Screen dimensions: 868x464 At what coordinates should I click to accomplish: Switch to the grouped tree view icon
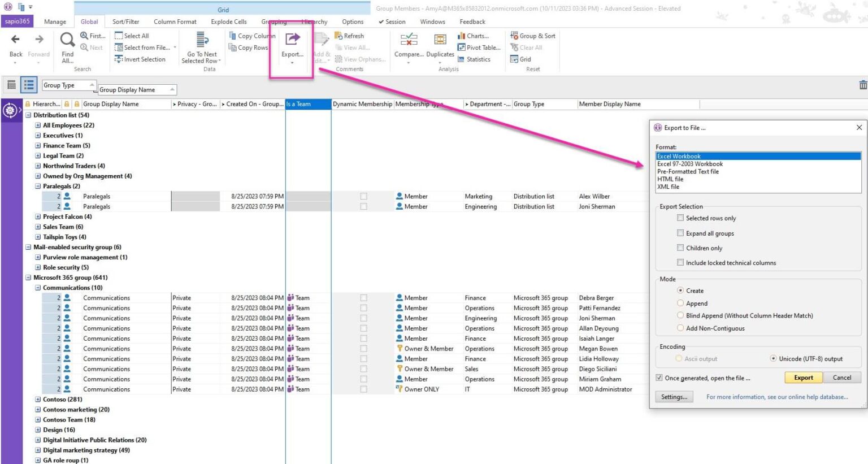point(29,85)
